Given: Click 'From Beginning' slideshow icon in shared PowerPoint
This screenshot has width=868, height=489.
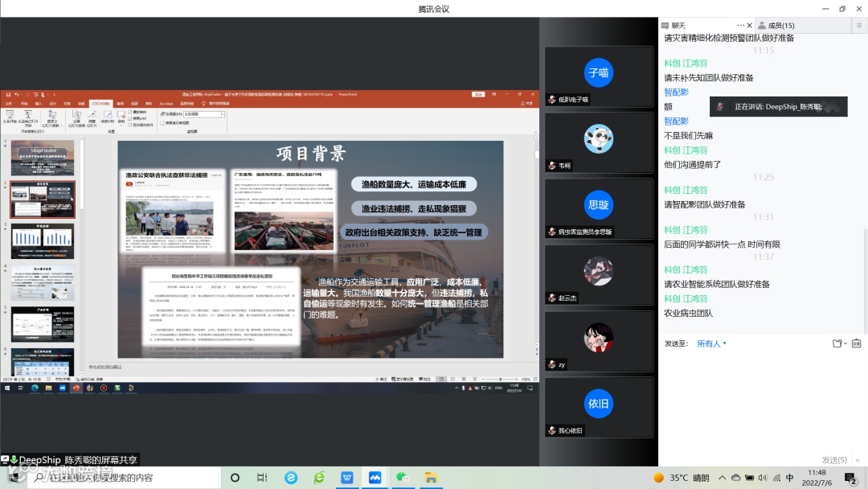Looking at the screenshot, I should pyautogui.click(x=10, y=116).
